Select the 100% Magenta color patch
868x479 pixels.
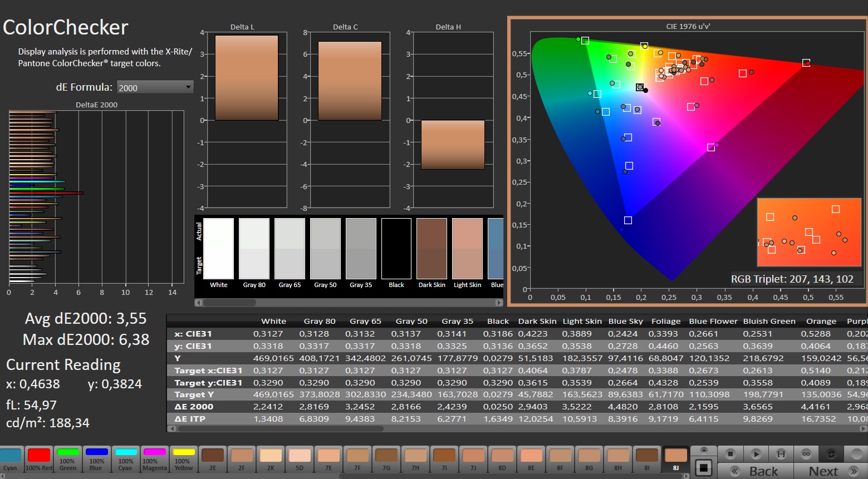coord(155,459)
